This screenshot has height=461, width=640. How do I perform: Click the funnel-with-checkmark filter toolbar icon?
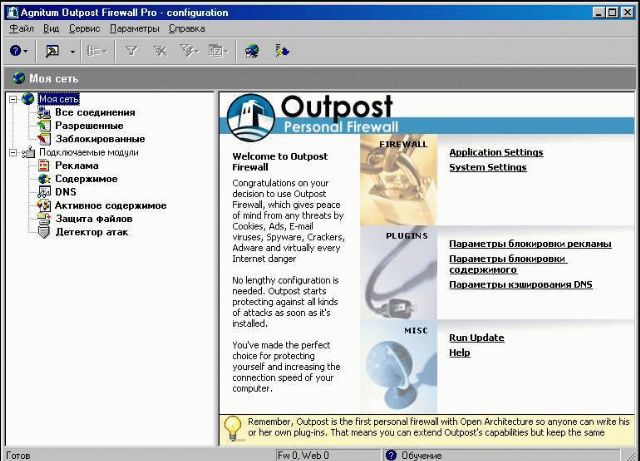(187, 51)
